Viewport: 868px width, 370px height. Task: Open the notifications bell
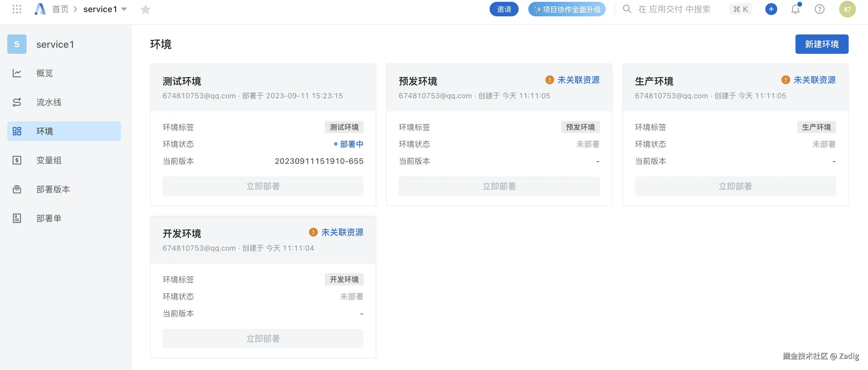(795, 9)
